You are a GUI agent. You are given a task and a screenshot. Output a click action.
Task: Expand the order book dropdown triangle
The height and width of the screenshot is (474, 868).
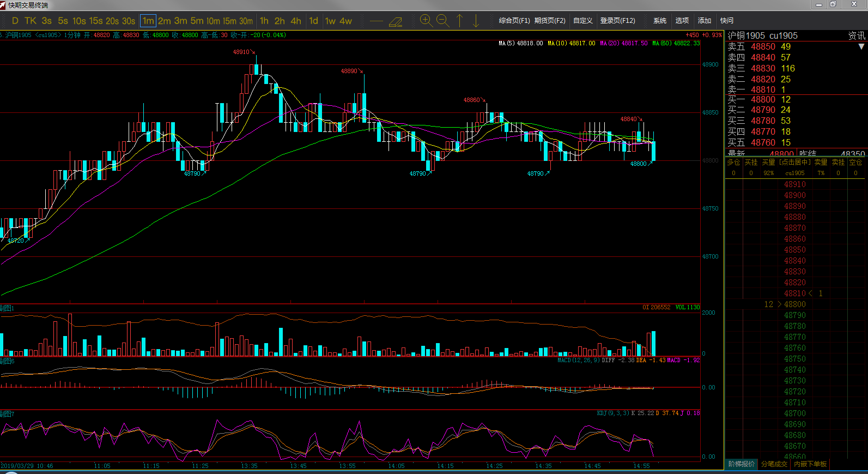[861, 46]
